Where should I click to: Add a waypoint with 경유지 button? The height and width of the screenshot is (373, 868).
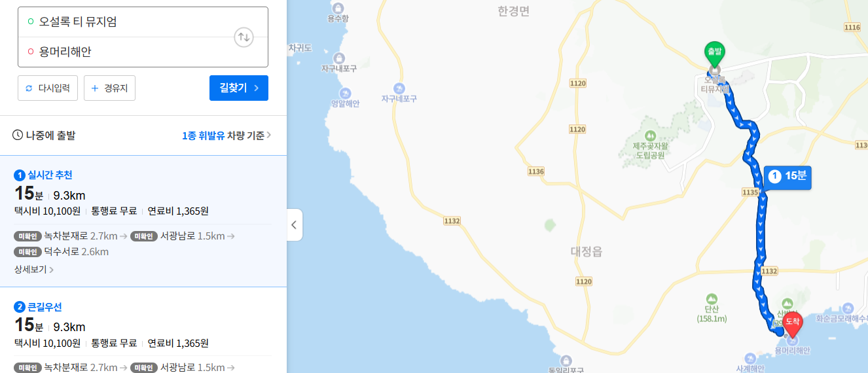click(109, 88)
